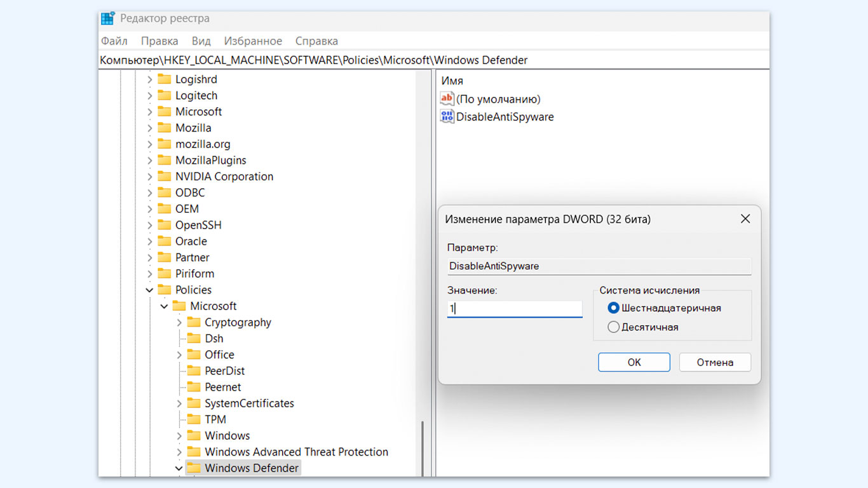This screenshot has width=868, height=488.
Task: Open the Правка menu
Action: tap(159, 41)
